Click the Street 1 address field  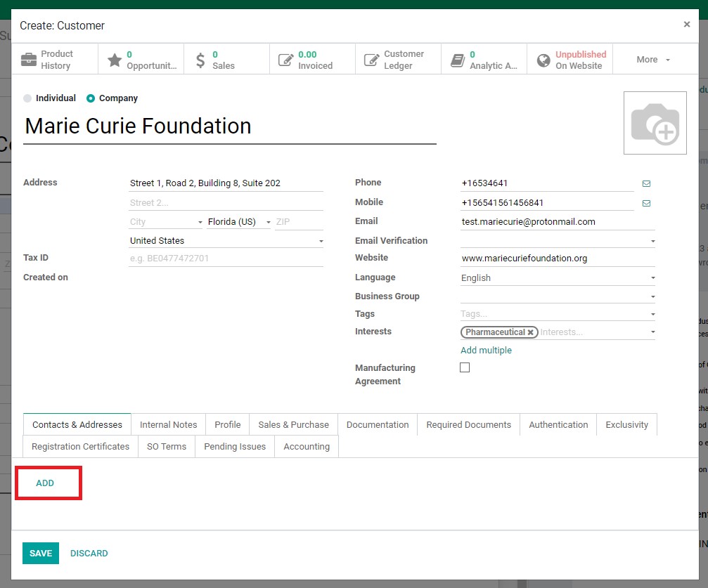click(226, 183)
